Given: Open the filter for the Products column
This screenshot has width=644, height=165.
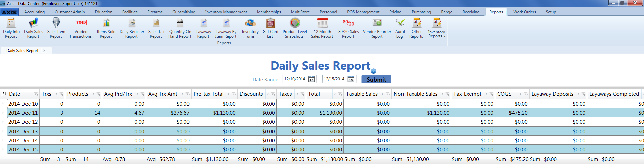Looking at the screenshot, I should pyautogui.click(x=99, y=94).
